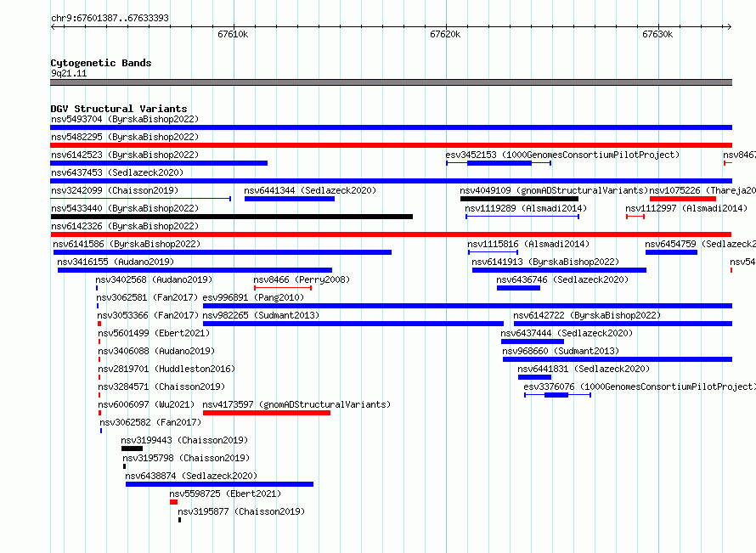Click the blue bar under nsv6454759
Viewport: 756px width, 553px height.
[x=671, y=252]
